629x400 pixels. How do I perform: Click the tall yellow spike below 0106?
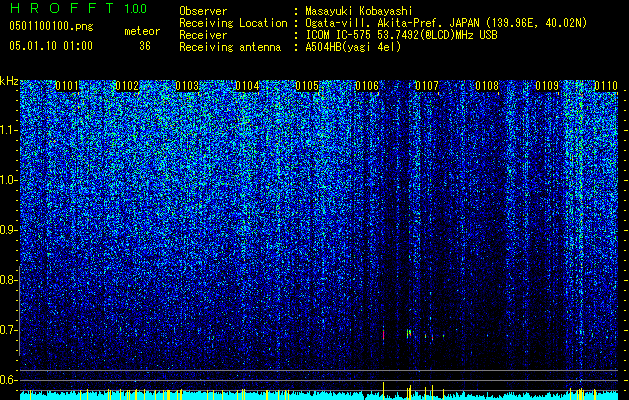[383, 390]
